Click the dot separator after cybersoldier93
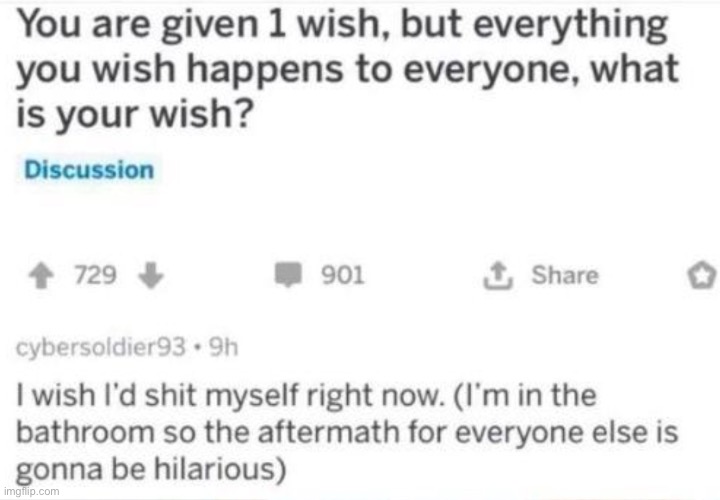The height and width of the screenshot is (500, 720). click(x=197, y=348)
